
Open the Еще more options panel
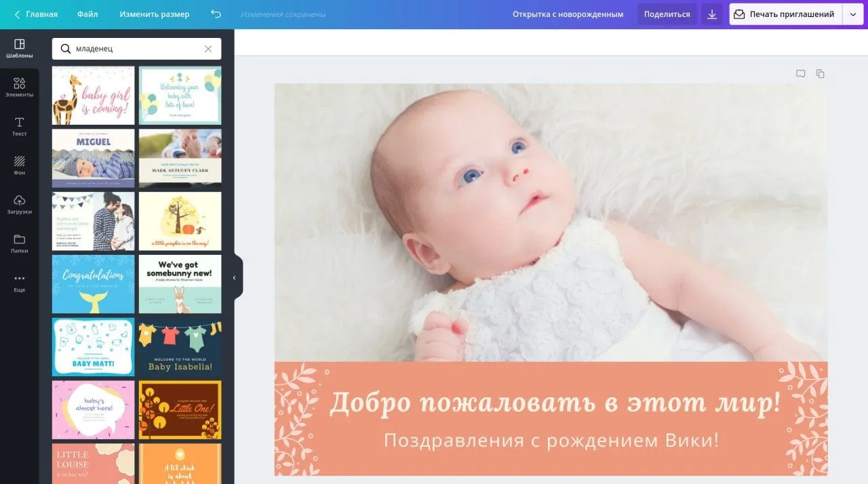(19, 282)
